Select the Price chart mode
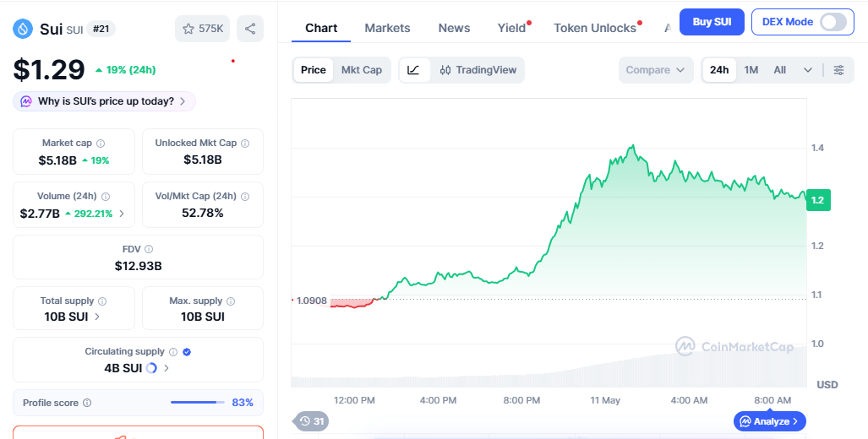This screenshot has width=868, height=439. pyautogui.click(x=314, y=70)
